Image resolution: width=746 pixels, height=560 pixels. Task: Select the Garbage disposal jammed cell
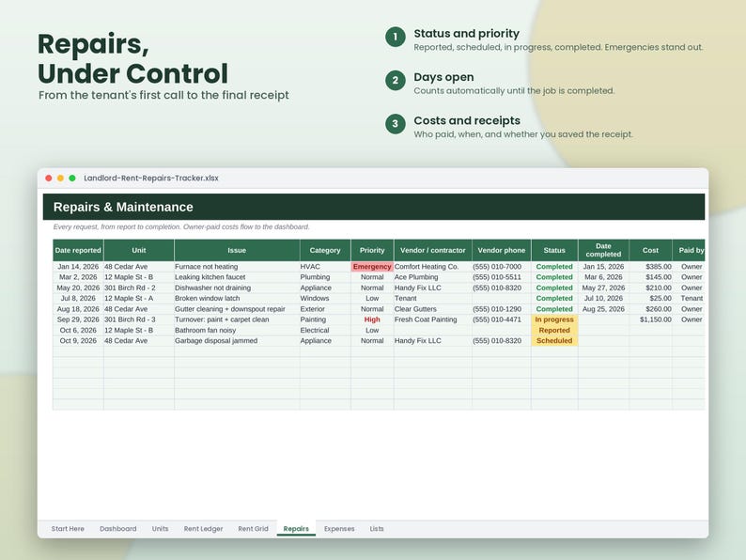pos(237,341)
